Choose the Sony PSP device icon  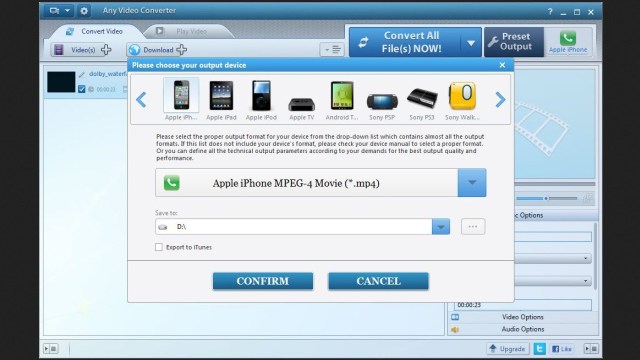(382, 101)
